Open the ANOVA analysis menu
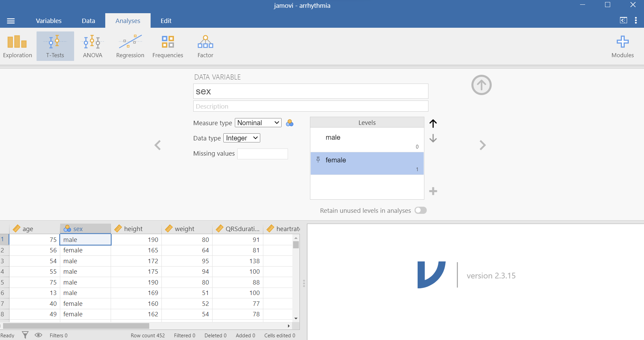This screenshot has width=644, height=340. (x=92, y=46)
